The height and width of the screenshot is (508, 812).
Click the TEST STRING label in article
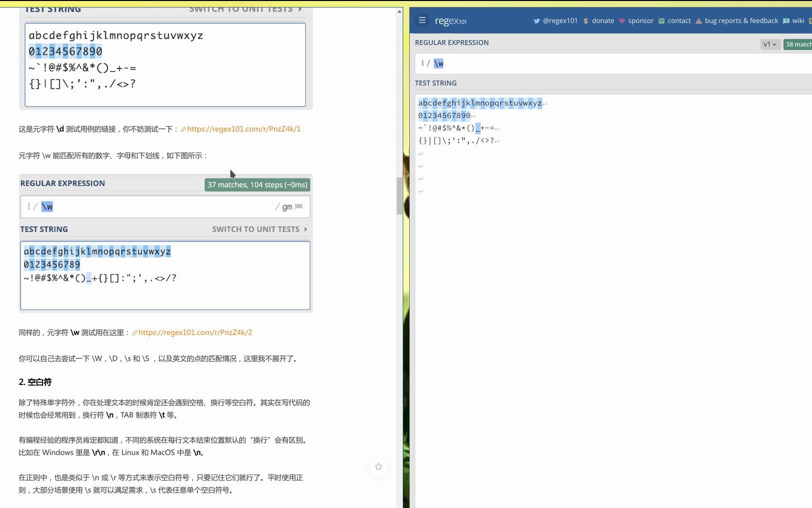tap(44, 229)
